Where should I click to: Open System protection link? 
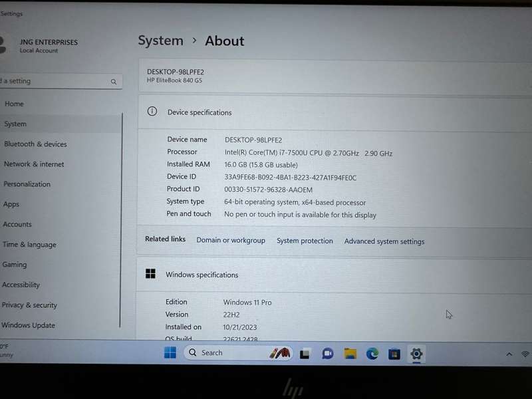click(x=305, y=241)
